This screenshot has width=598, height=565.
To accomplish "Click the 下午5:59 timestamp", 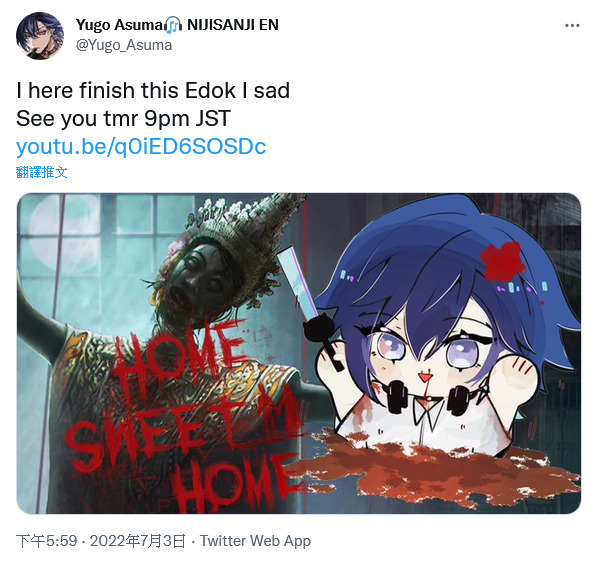I will pyautogui.click(x=47, y=541).
